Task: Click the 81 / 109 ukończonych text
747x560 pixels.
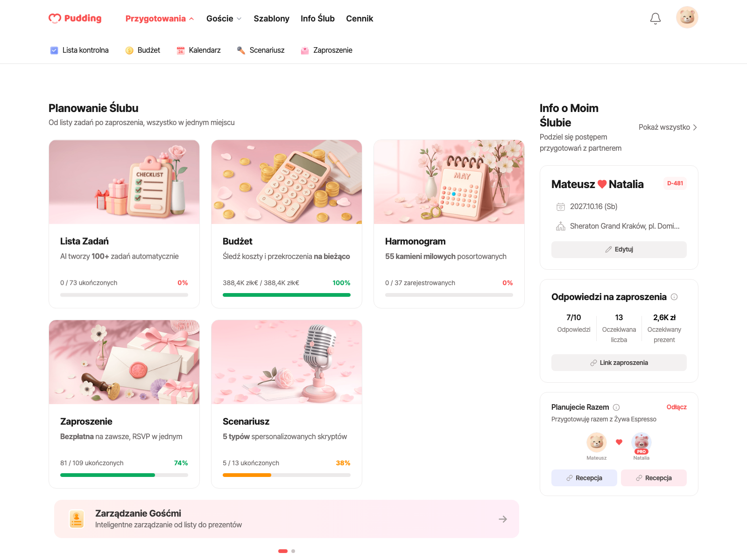Action: point(92,463)
